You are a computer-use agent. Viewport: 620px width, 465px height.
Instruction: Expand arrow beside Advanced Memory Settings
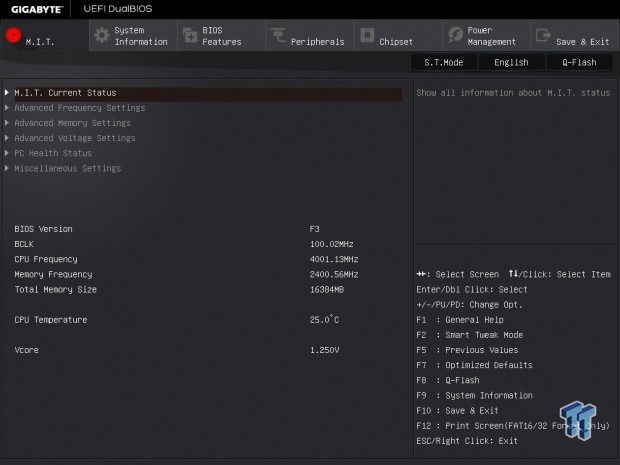(x=7, y=123)
